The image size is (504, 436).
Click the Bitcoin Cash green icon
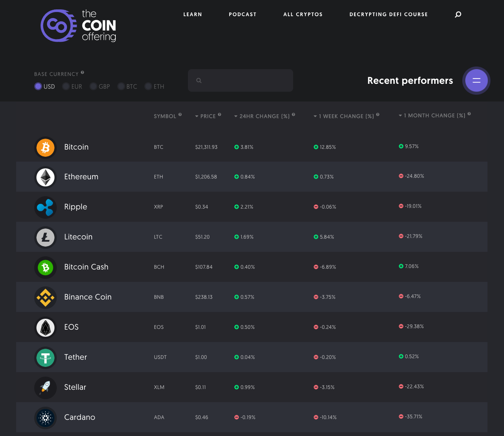click(x=45, y=268)
